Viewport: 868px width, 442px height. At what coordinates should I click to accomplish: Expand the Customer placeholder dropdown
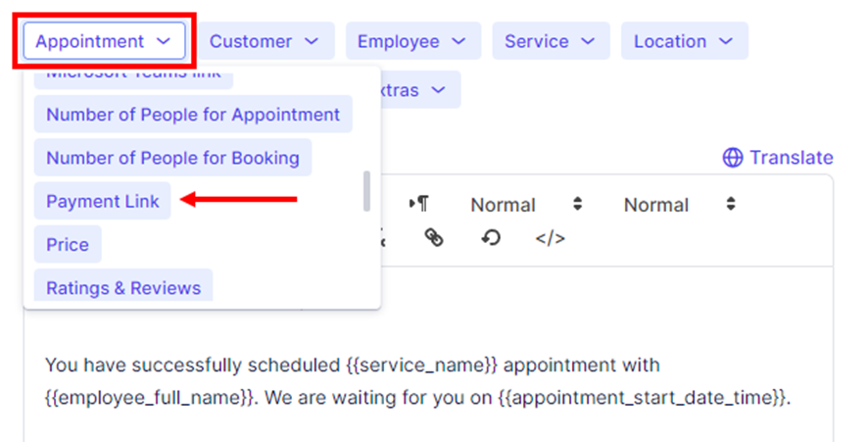(x=265, y=41)
